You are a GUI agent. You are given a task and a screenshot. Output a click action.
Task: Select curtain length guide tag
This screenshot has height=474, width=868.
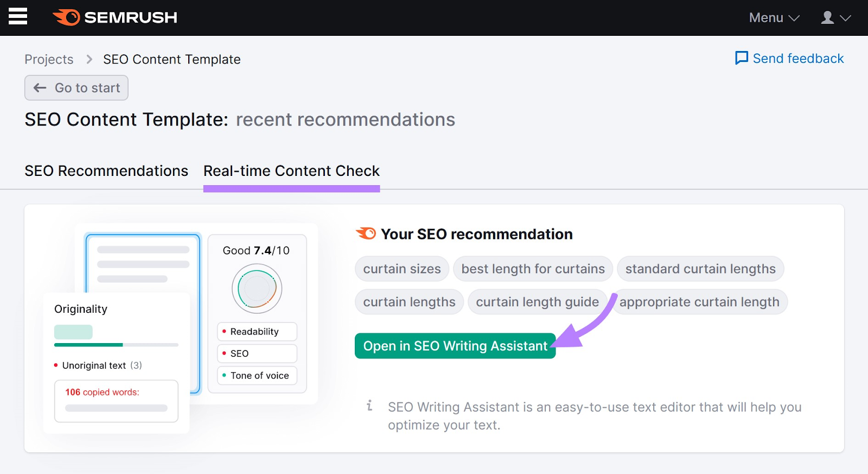click(537, 302)
